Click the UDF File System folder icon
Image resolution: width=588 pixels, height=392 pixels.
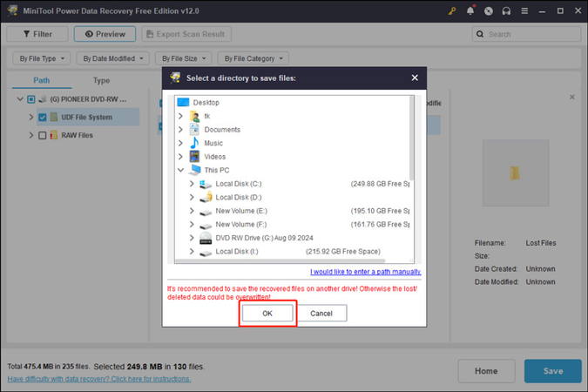tap(54, 117)
